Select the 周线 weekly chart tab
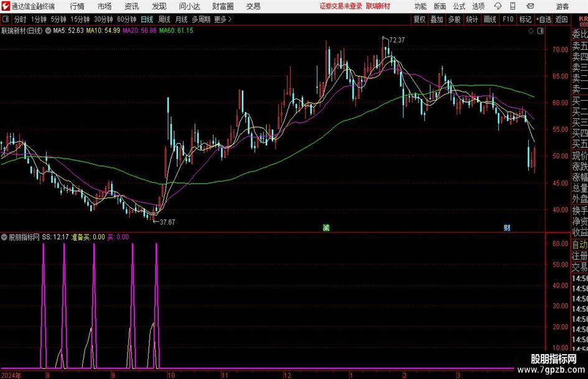Image resolution: width=588 pixels, height=379 pixels. (x=164, y=19)
